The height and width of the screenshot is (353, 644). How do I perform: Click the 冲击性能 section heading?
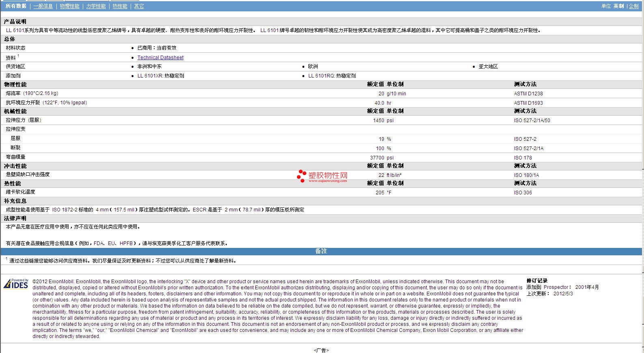pos(15,166)
